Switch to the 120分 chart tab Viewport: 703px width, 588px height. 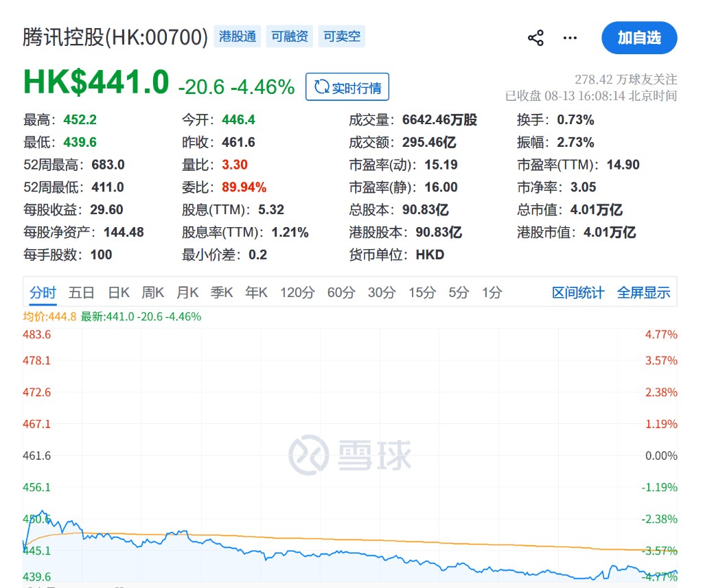297,293
